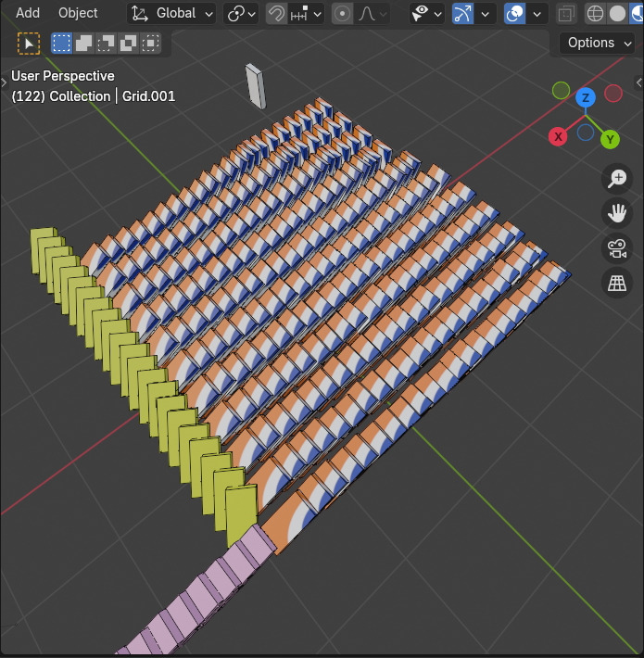Click the Z axis gizmo circle
The height and width of the screenshot is (658, 644).
pyautogui.click(x=586, y=98)
